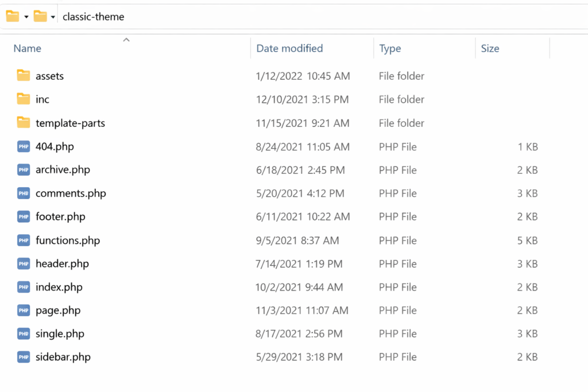The image size is (588, 392).
Task: Select the functions.php file icon
Action: pyautogui.click(x=24, y=240)
